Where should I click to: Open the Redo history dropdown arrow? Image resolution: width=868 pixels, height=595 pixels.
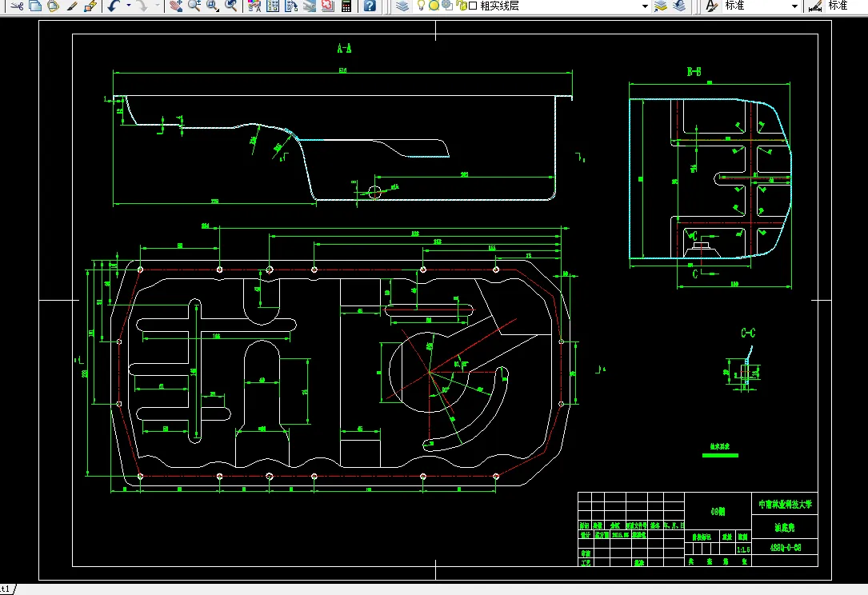point(158,6)
